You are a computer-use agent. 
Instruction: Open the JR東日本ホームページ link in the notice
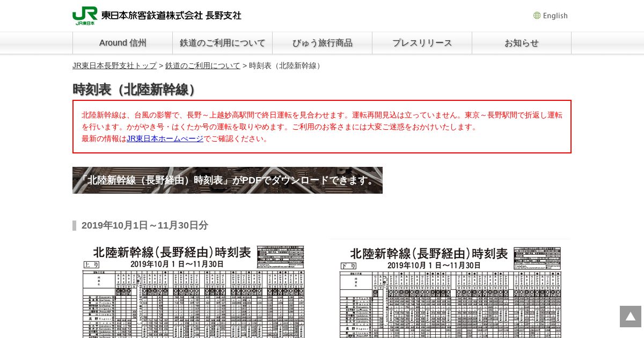165,138
